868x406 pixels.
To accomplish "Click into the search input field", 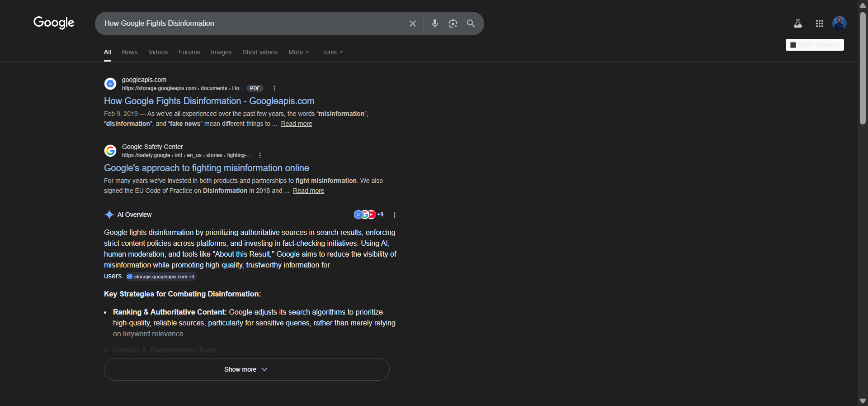I will [253, 24].
